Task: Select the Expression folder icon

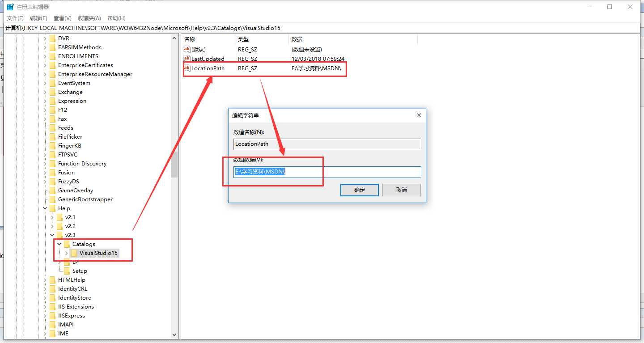Action: pyautogui.click(x=53, y=101)
